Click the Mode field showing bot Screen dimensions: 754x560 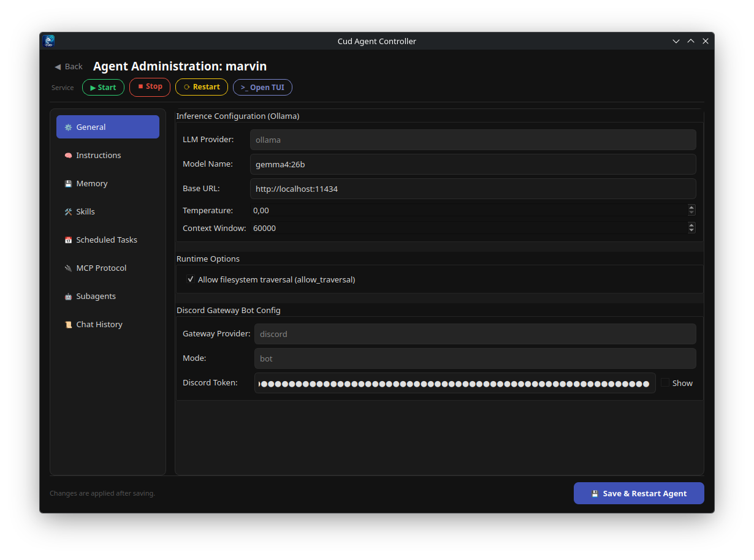coord(475,358)
